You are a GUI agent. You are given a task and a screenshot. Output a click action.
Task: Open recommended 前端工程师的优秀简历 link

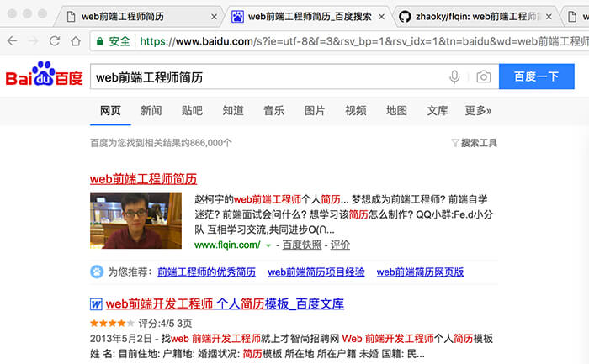point(207,272)
